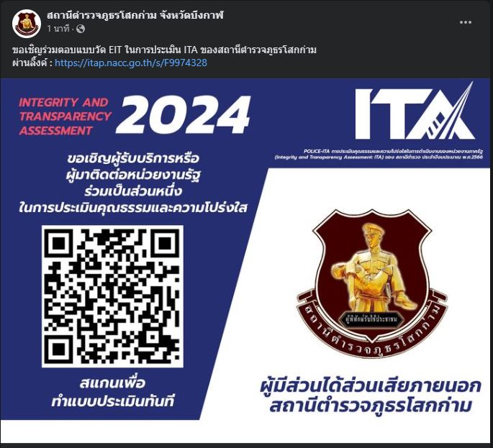Click the globe public privacy icon

click(81, 29)
